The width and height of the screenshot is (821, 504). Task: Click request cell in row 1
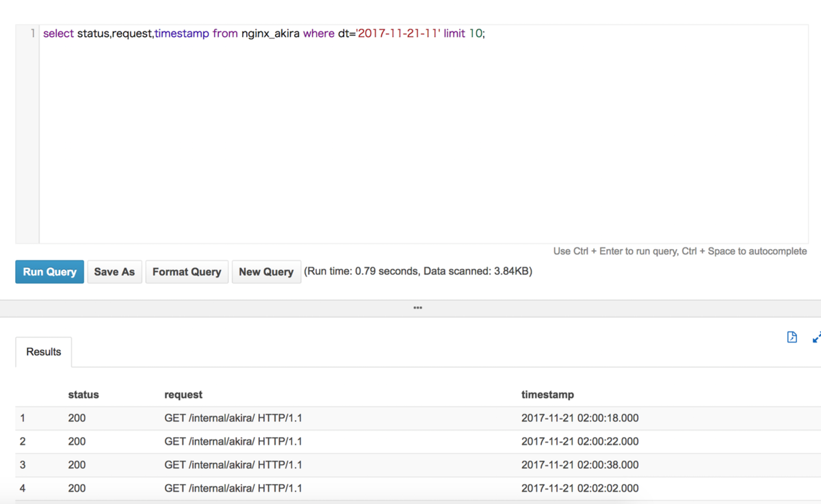pos(233,418)
